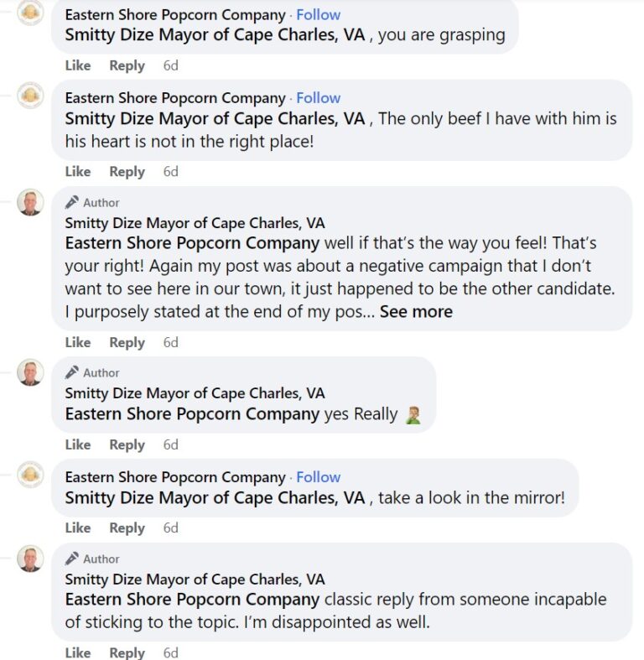
Task: Open popcorn company avatar on "only beef" comment
Action: [x=31, y=95]
